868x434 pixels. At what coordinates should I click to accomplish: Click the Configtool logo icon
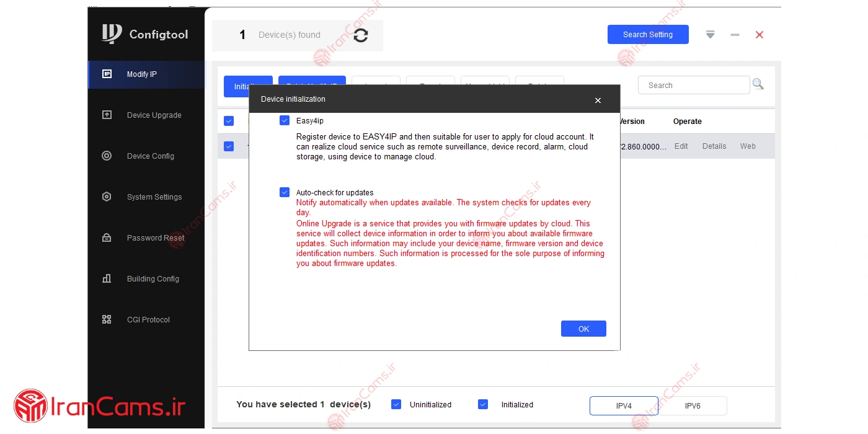(112, 34)
